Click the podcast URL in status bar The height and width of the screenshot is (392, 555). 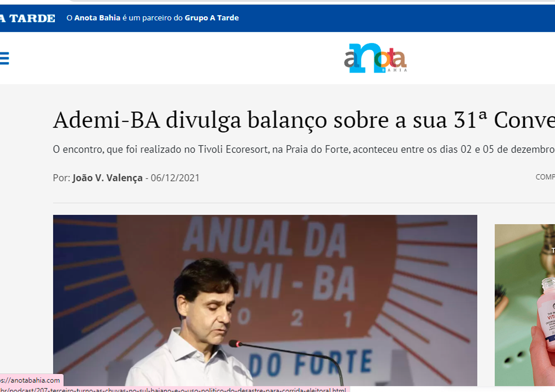tap(173, 389)
